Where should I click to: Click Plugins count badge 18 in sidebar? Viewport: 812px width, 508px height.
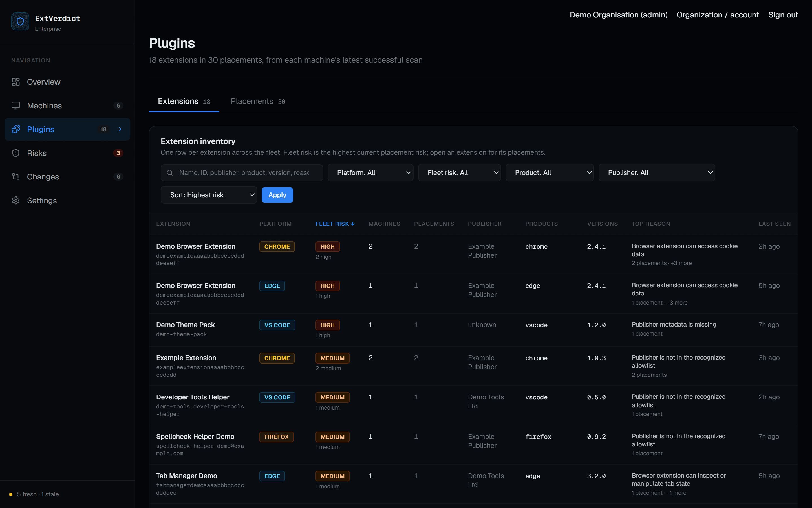tap(103, 129)
